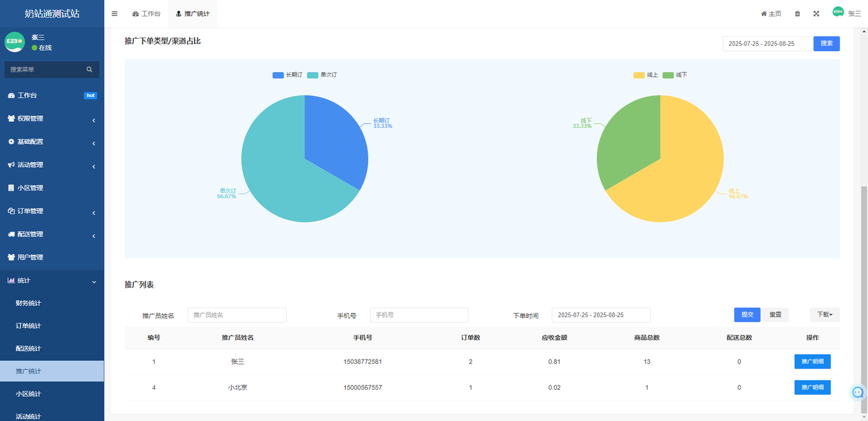The height and width of the screenshot is (421, 868).
Task: Click the user avatar in top right
Action: tap(838, 12)
